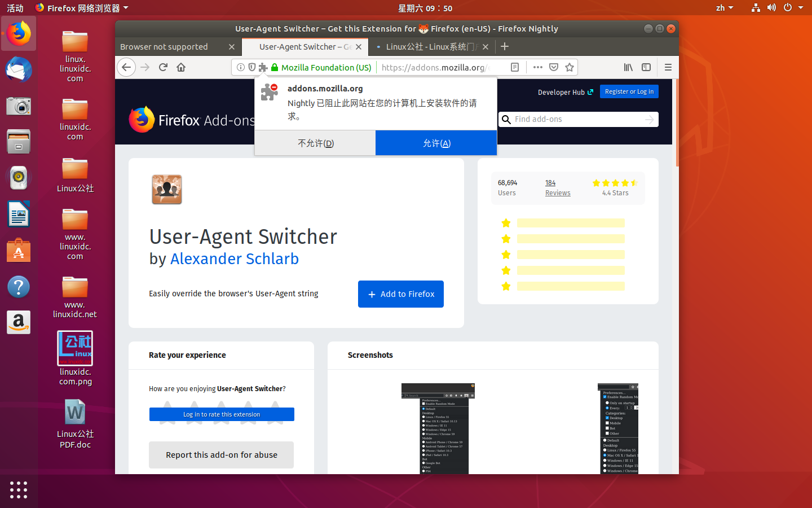
Task: Click the forward navigation arrow
Action: [x=145, y=67]
